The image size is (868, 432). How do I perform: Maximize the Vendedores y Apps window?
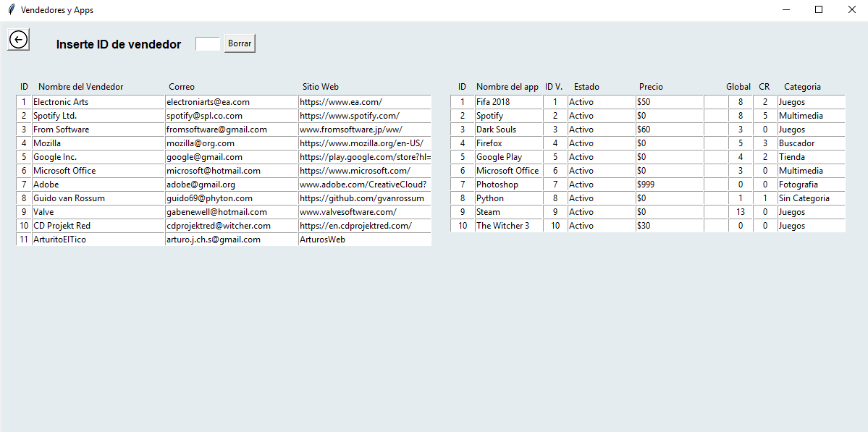(x=819, y=9)
